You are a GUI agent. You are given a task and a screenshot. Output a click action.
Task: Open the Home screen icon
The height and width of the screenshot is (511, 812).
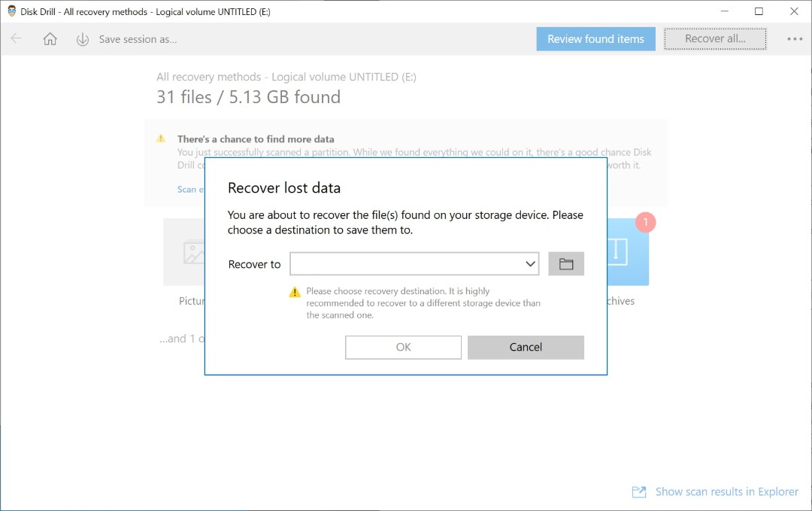click(x=50, y=39)
